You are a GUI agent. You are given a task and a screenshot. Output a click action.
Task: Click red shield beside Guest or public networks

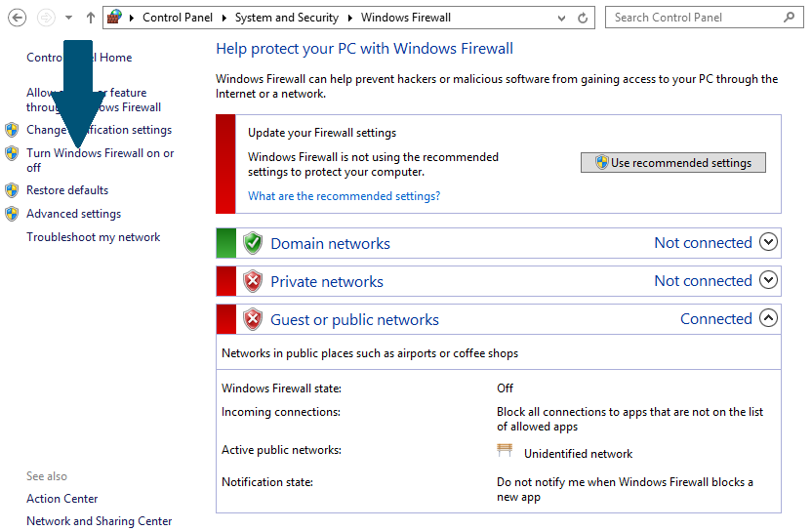click(x=253, y=319)
